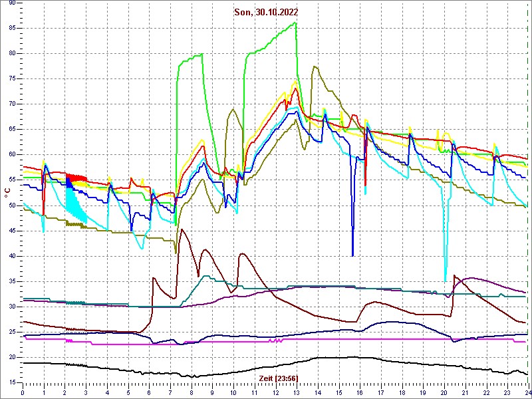This screenshot has width=532, height=399.
Task: Select the 30 label on temperature axis
Action: coord(12,307)
